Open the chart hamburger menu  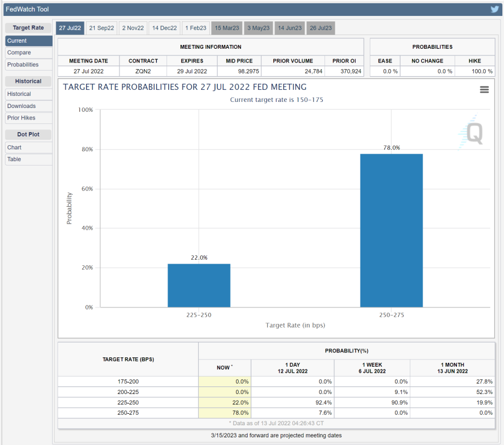pyautogui.click(x=484, y=90)
